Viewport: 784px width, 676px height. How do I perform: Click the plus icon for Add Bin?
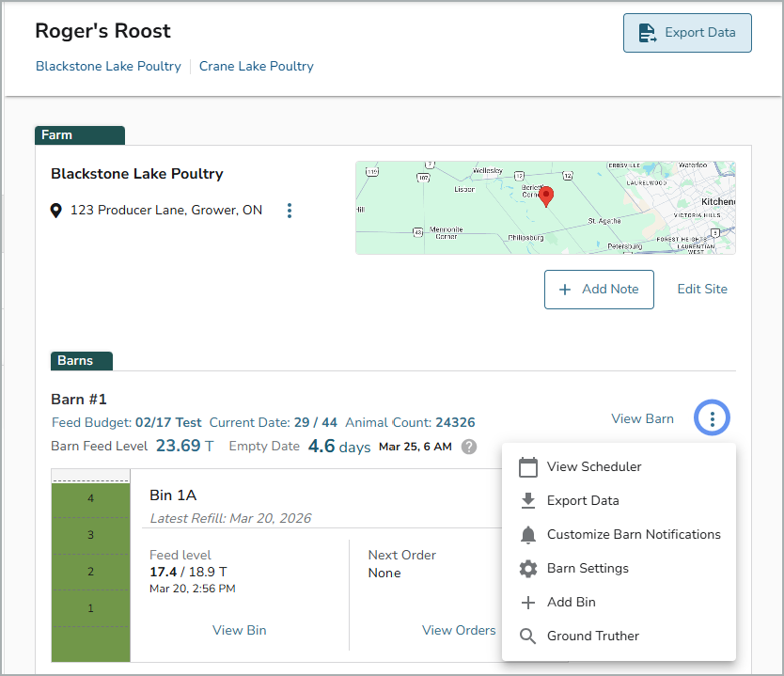point(528,603)
